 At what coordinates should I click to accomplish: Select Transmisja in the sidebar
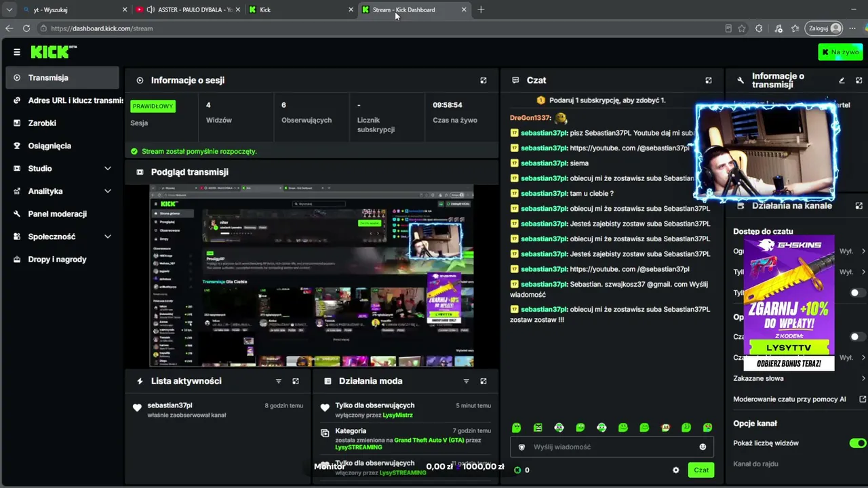coord(62,77)
